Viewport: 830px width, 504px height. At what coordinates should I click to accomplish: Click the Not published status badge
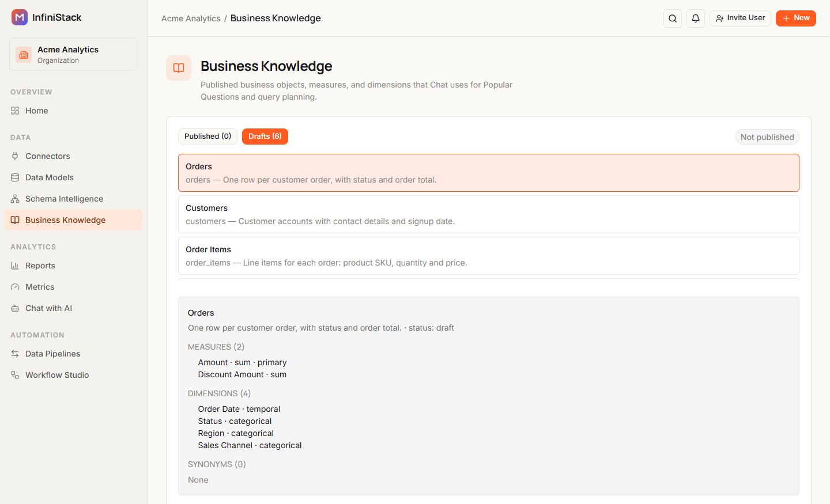pyautogui.click(x=767, y=137)
